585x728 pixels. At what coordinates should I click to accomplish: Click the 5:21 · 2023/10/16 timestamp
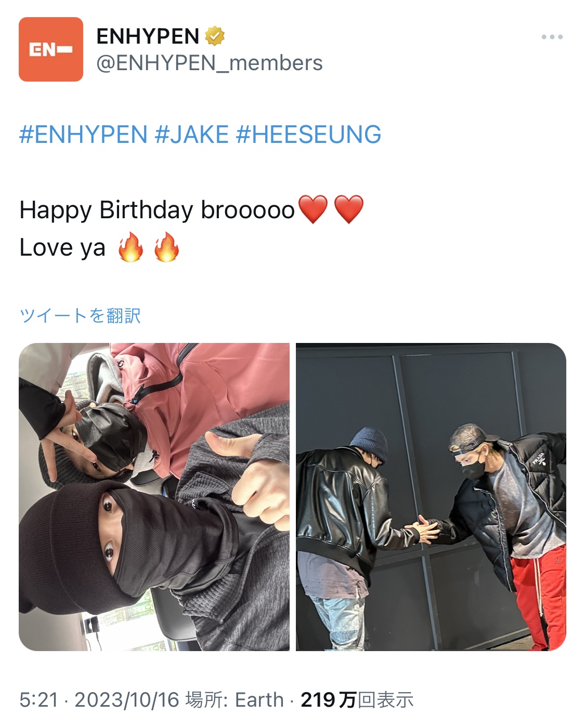click(x=99, y=700)
